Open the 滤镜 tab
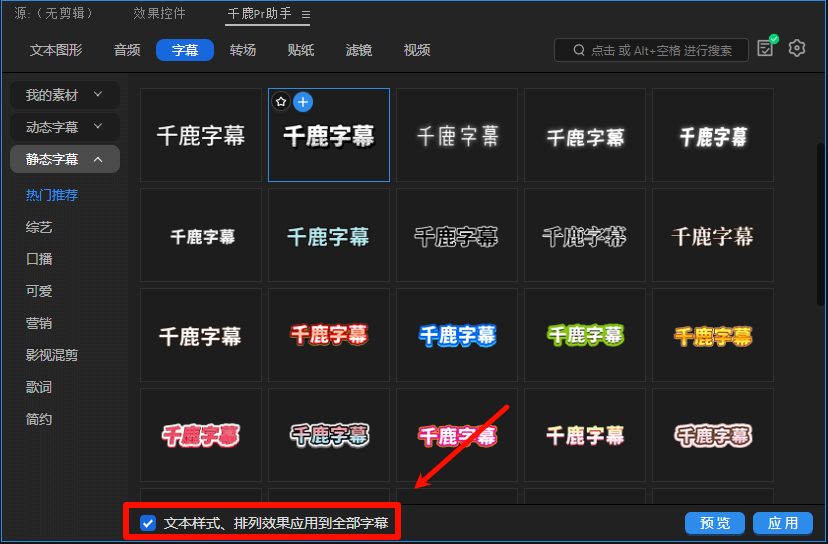 359,50
